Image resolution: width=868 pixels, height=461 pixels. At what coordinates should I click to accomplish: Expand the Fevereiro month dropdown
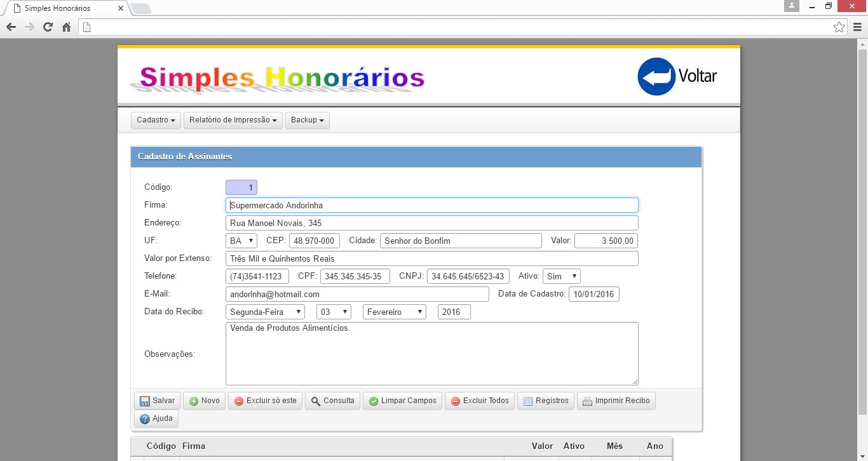click(x=394, y=312)
